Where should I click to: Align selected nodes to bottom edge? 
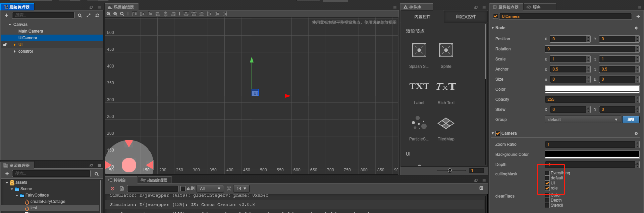point(150,14)
